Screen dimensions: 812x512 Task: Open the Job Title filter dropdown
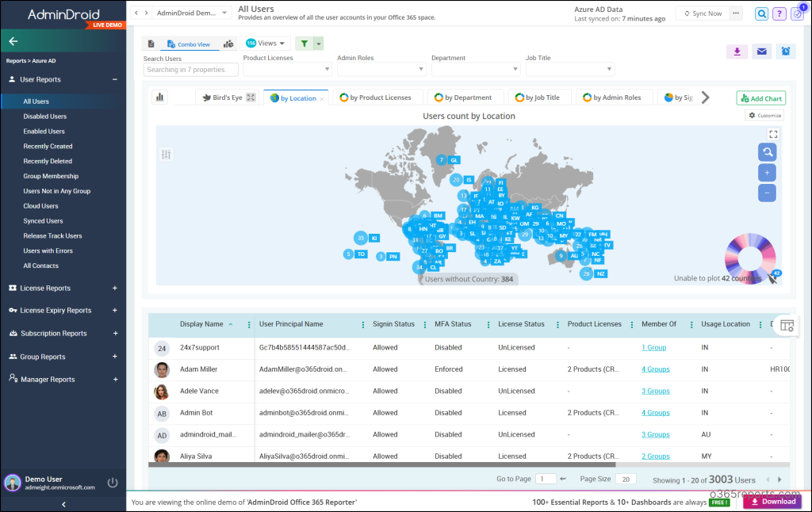click(570, 69)
